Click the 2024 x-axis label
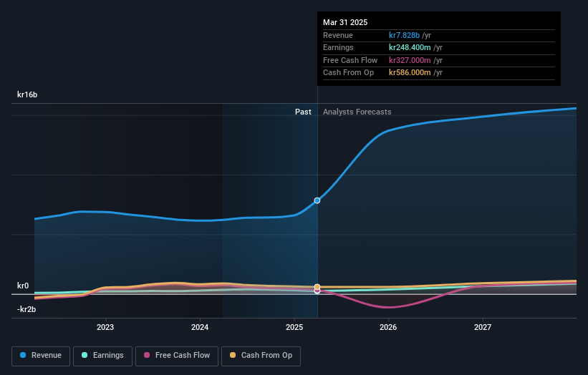 click(200, 327)
